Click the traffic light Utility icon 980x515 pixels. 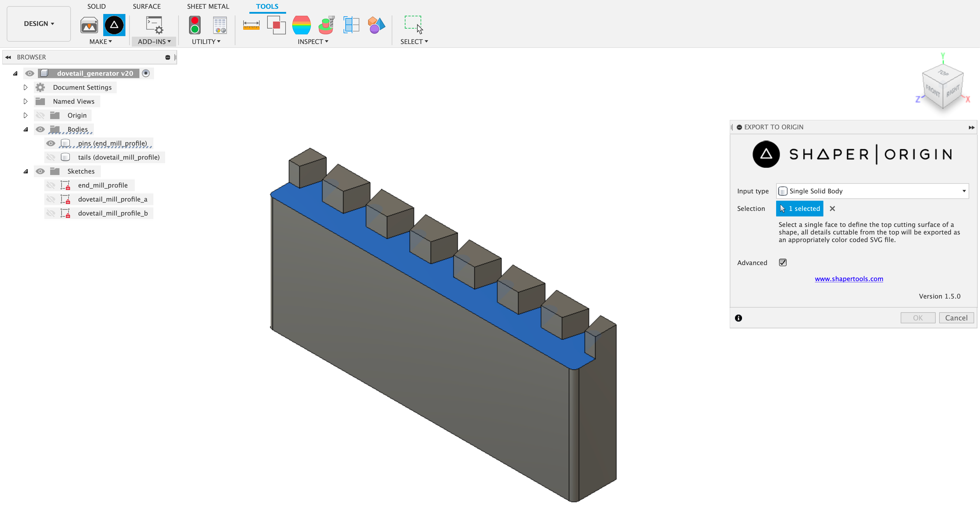[195, 25]
